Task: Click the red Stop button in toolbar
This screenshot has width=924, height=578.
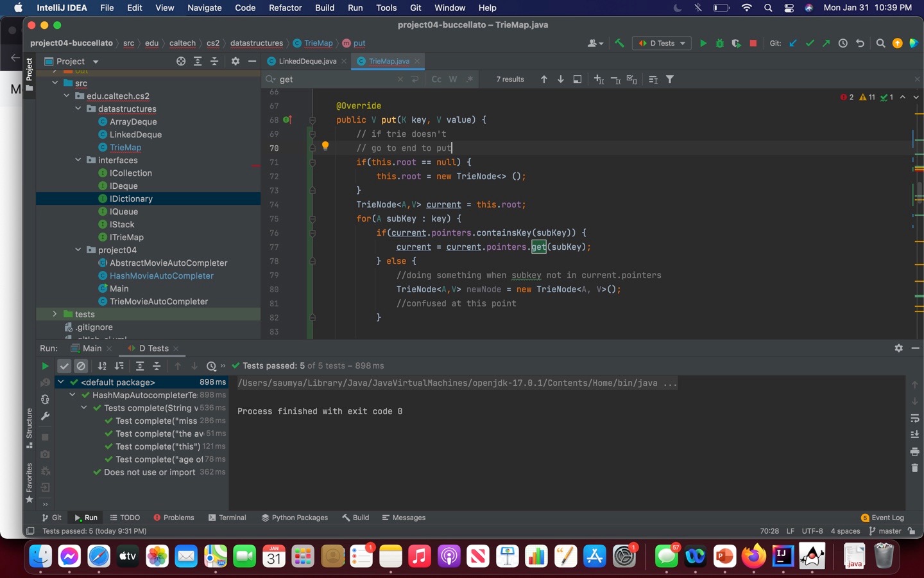Action: click(x=753, y=44)
